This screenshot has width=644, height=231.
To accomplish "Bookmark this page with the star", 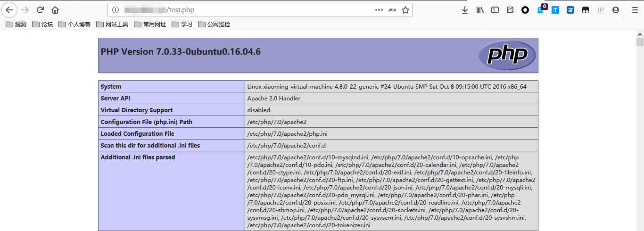I will coord(405,10).
